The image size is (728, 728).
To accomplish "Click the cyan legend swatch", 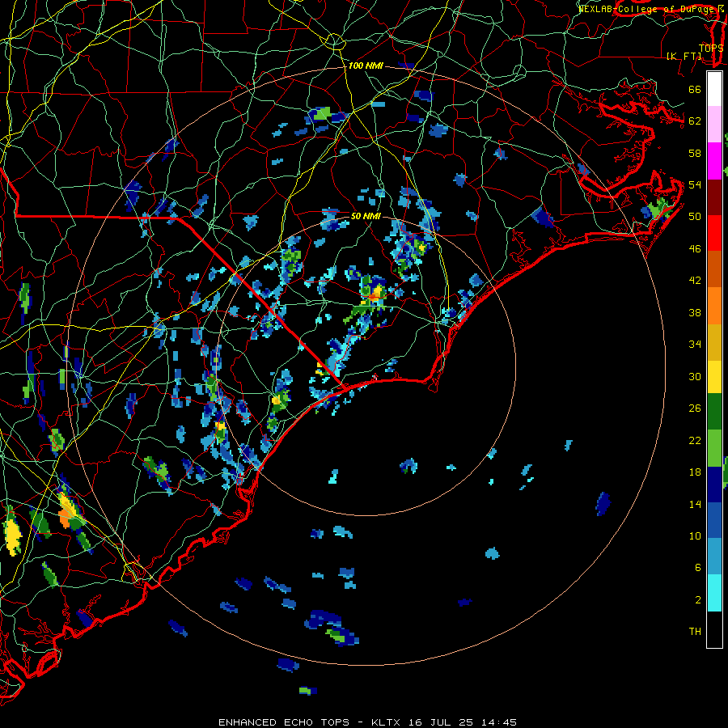I will pyautogui.click(x=714, y=593).
